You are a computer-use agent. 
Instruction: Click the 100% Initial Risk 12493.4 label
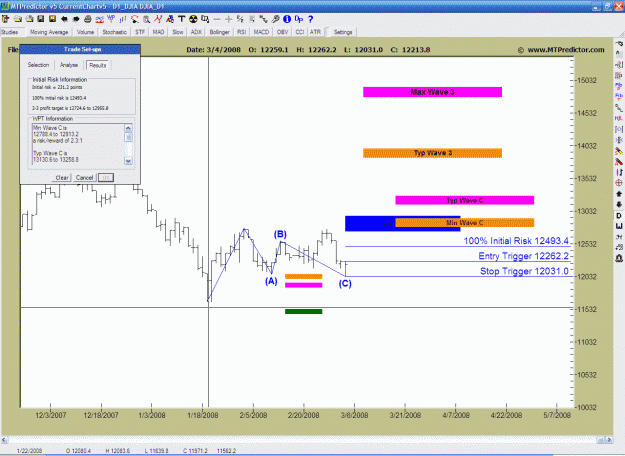pos(516,241)
